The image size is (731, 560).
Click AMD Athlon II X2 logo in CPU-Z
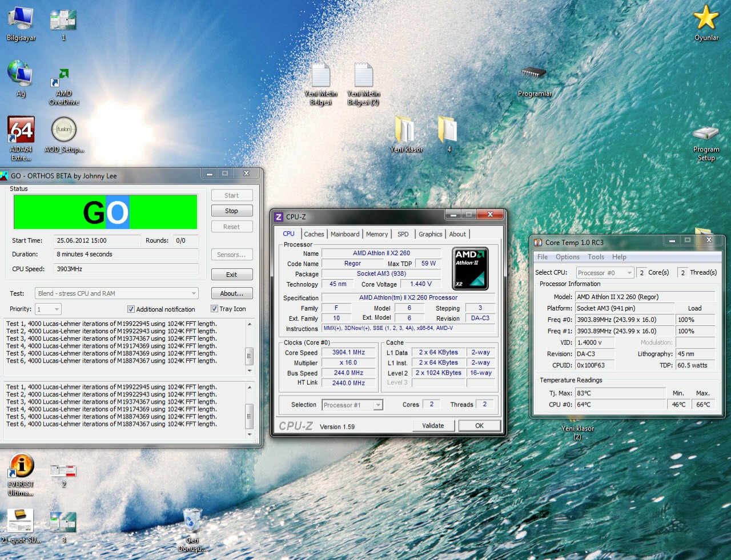(x=470, y=268)
